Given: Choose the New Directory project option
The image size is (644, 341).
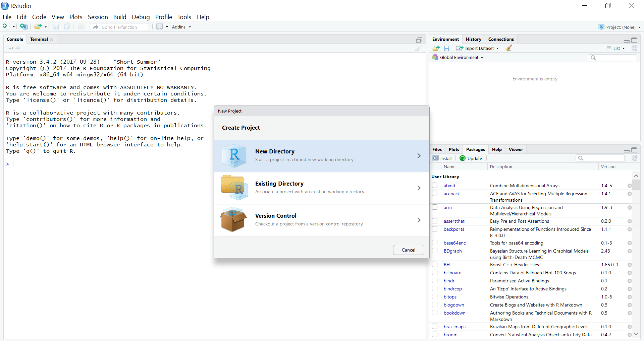Looking at the screenshot, I should point(321,156).
